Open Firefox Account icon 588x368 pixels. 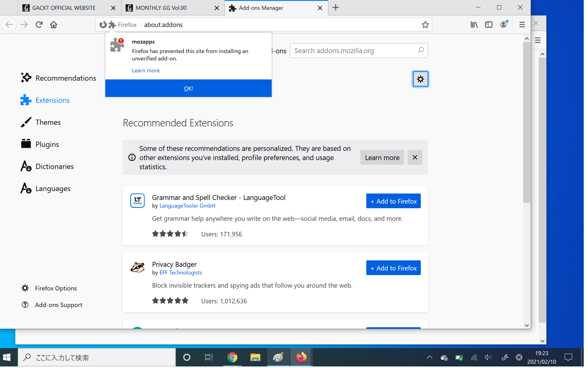click(x=503, y=25)
